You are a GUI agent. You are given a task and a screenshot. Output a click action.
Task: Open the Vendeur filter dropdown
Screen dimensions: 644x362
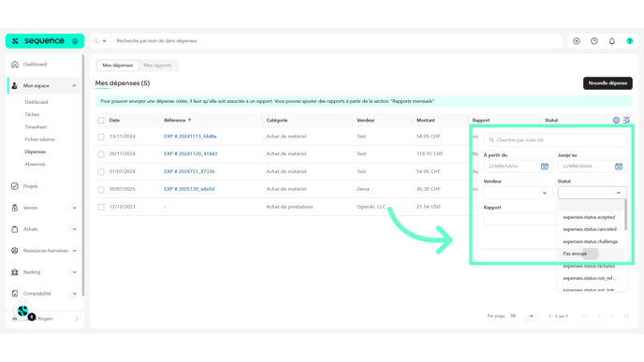tap(518, 193)
